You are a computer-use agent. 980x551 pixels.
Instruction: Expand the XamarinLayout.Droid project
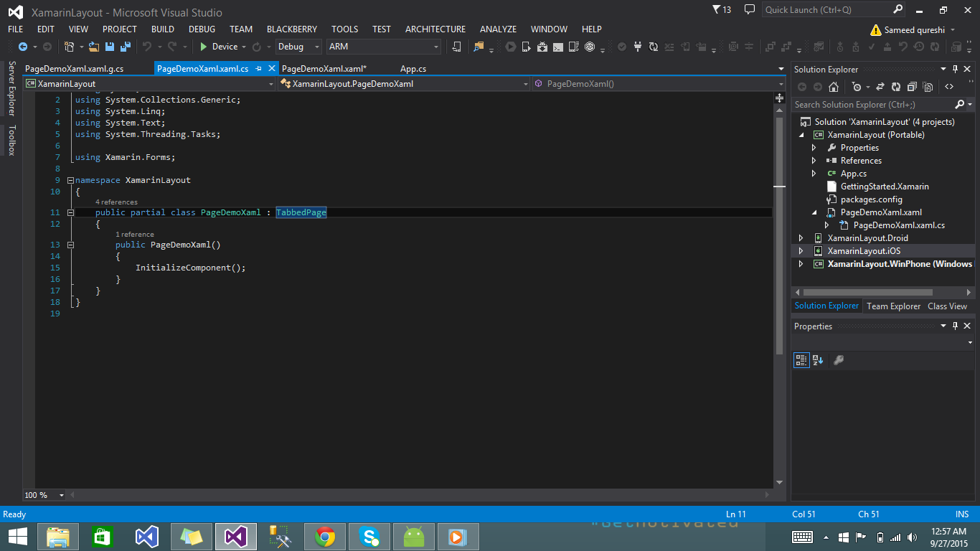[x=801, y=238]
